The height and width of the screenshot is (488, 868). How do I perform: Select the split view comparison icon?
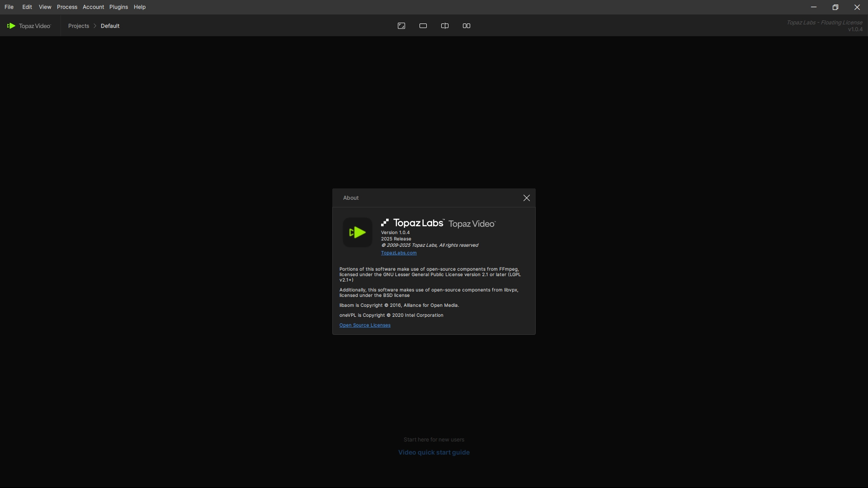tap(445, 26)
